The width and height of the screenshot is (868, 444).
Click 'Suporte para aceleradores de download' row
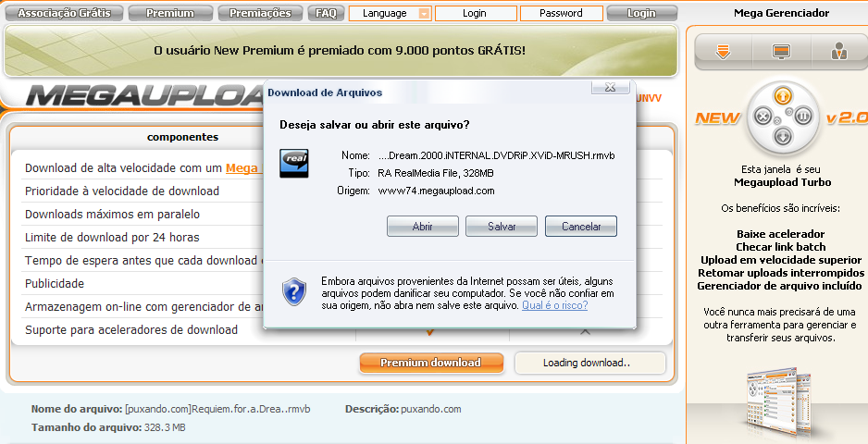(131, 330)
